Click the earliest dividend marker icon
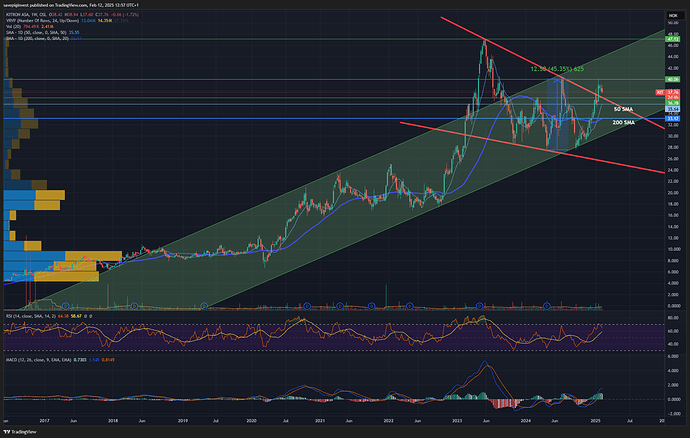690x438 pixels. coord(66,305)
